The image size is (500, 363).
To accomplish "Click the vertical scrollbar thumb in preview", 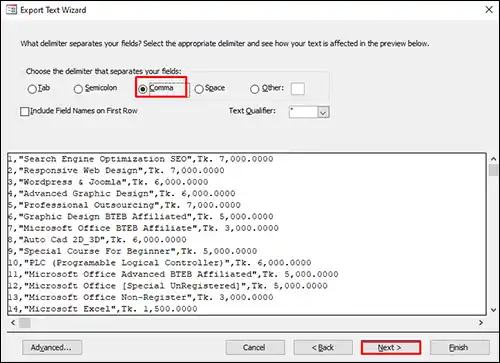I will click(494, 170).
